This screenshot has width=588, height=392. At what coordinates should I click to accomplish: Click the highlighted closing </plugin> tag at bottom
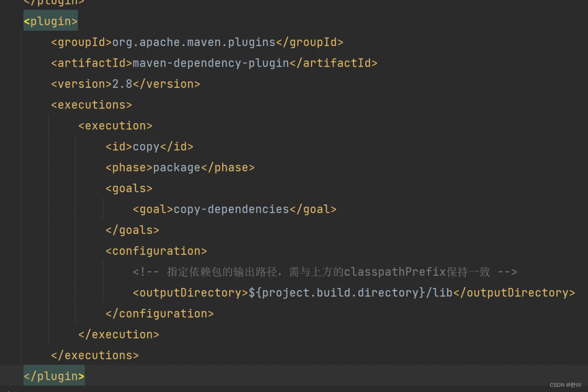(x=54, y=376)
